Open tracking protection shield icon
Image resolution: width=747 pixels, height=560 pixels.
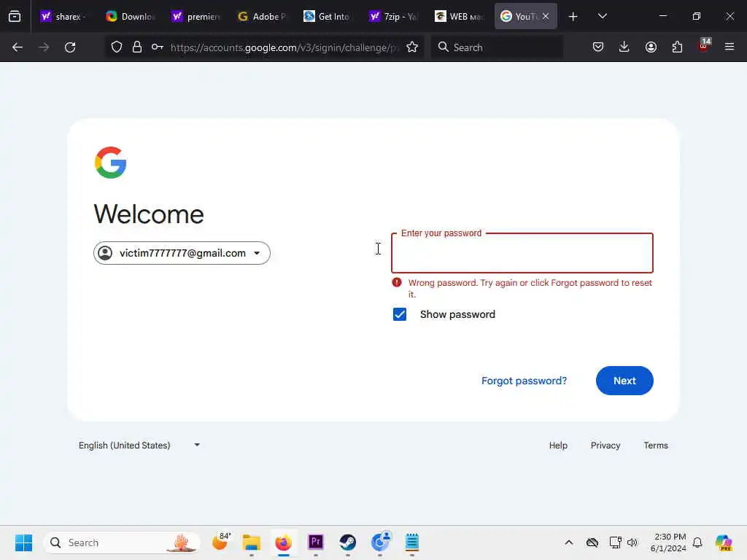(117, 47)
